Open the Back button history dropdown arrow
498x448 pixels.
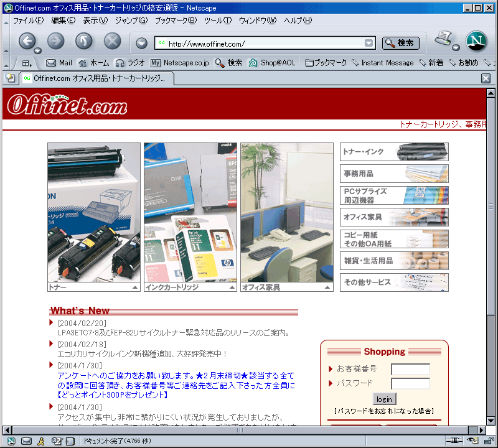tap(38, 50)
